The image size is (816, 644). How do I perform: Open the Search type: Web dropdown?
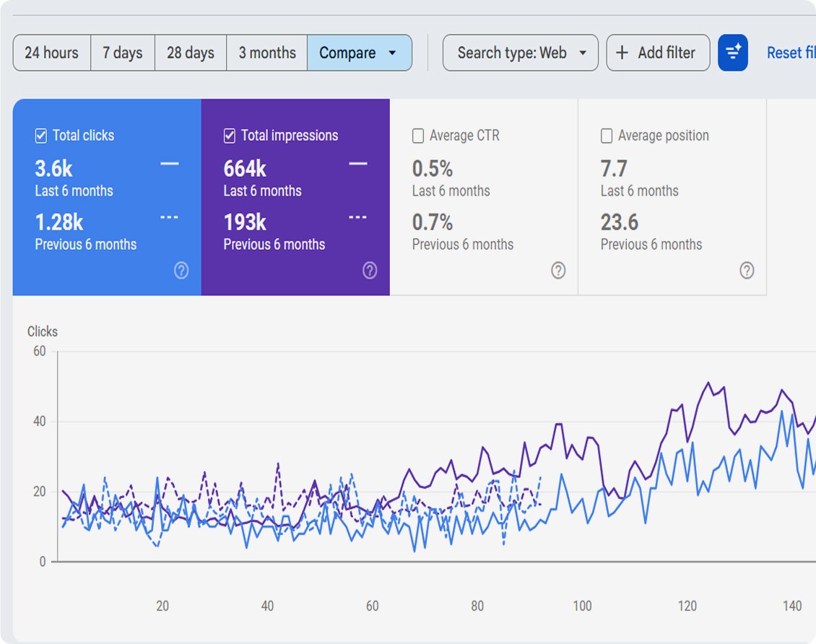521,53
